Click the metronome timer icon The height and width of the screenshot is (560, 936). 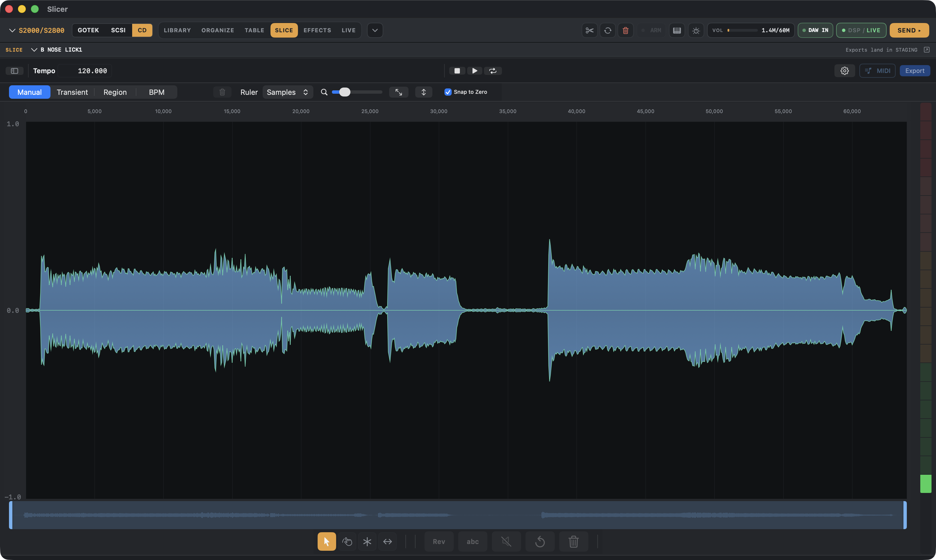pos(696,30)
